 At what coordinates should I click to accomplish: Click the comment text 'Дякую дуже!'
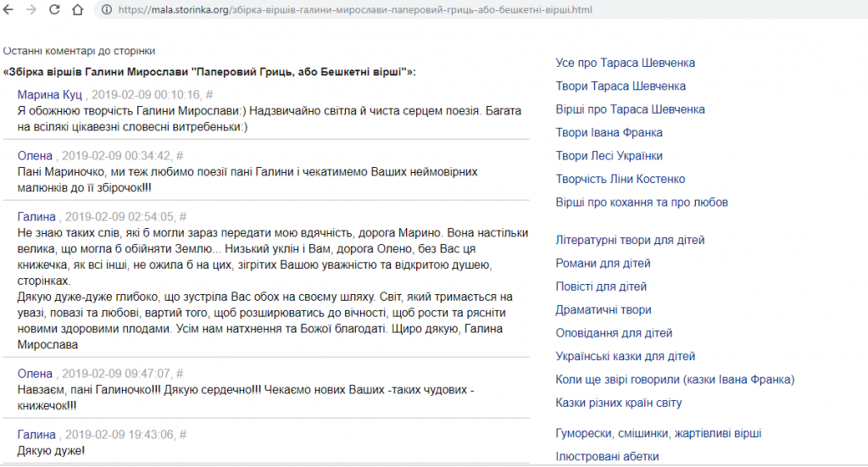pos(51,450)
